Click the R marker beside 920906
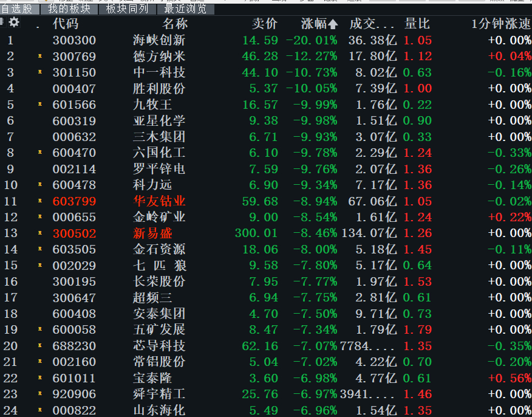This screenshot has height=417, width=532. coord(39,393)
